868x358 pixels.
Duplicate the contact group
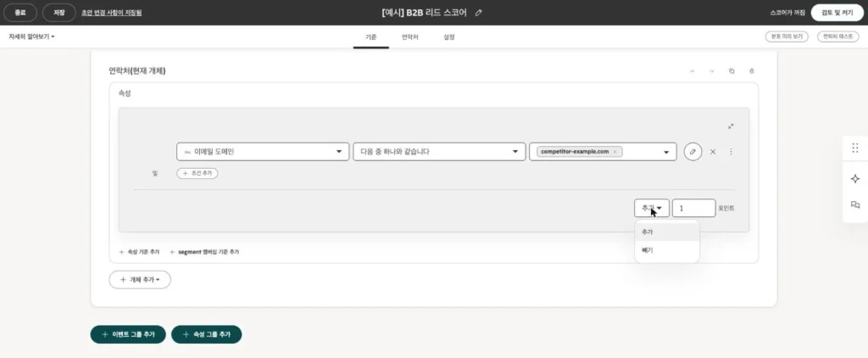pos(732,71)
